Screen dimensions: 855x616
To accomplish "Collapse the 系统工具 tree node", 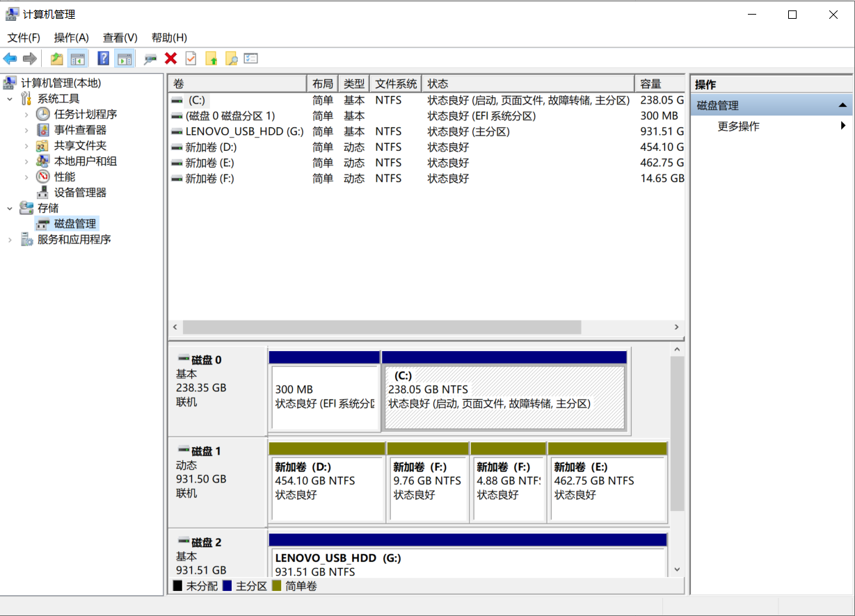I will click(10, 99).
